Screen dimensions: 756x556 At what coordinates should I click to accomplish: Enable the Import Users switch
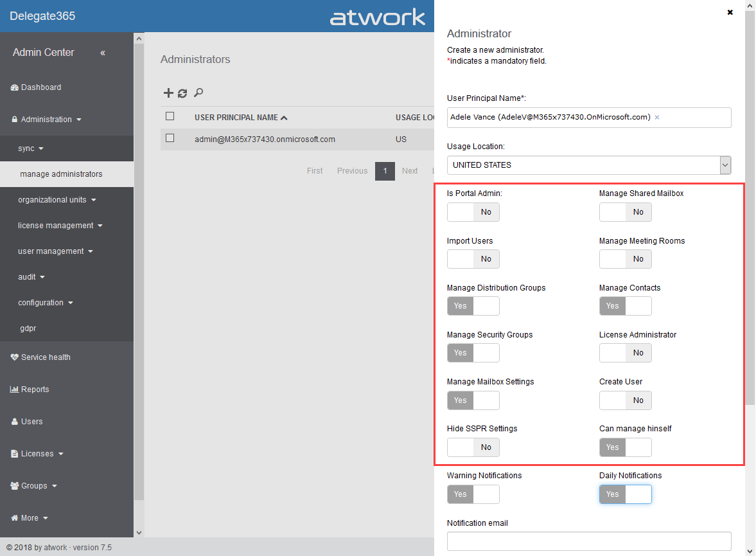(473, 258)
